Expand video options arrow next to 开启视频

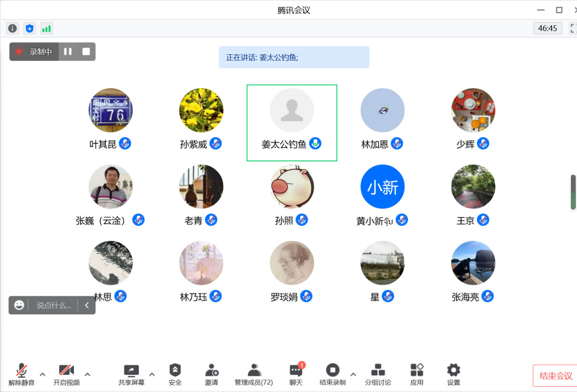click(87, 374)
